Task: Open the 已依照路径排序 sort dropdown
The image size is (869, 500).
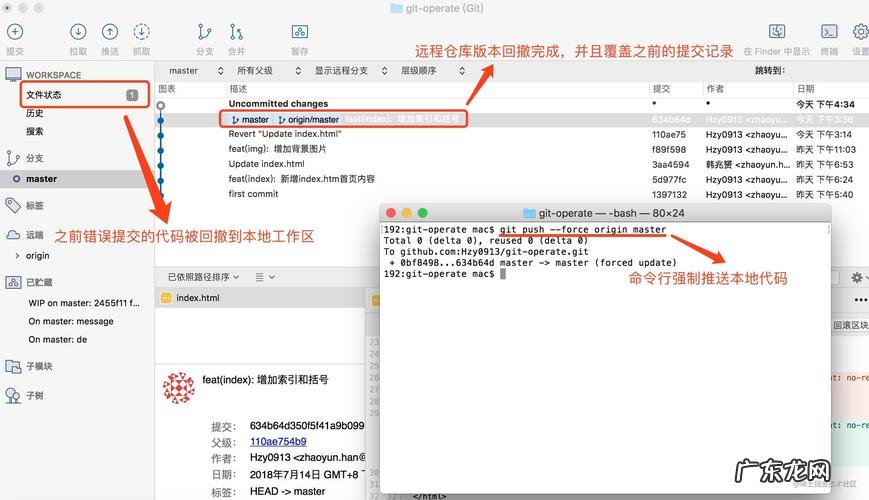Action: 203,277
